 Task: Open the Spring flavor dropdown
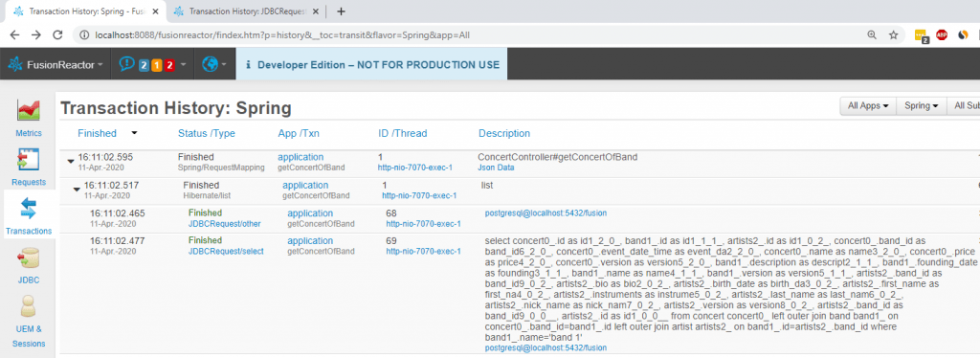[922, 106]
